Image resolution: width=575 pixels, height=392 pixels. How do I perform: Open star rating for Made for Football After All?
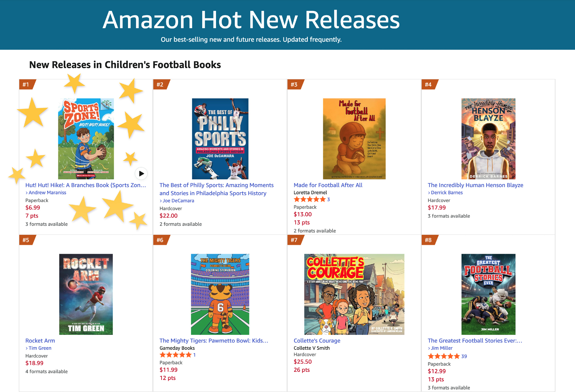pos(310,199)
